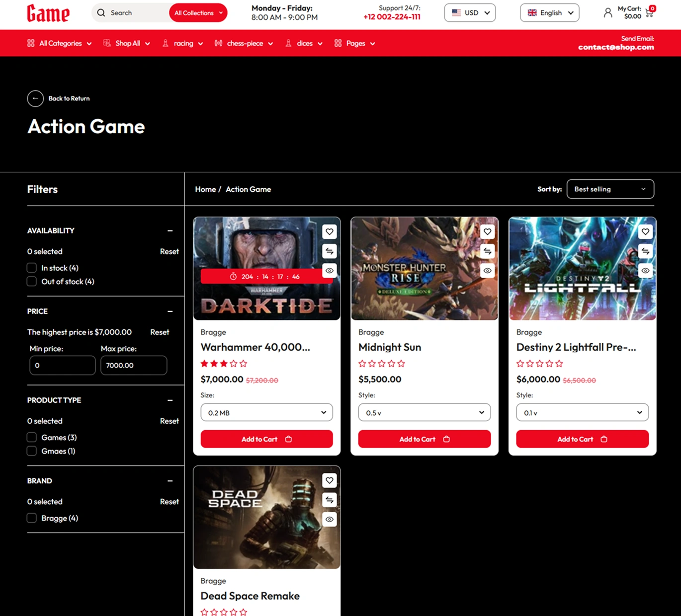Click the Warhammer 40,000 star rating
The height and width of the screenshot is (616, 681).
(x=224, y=364)
